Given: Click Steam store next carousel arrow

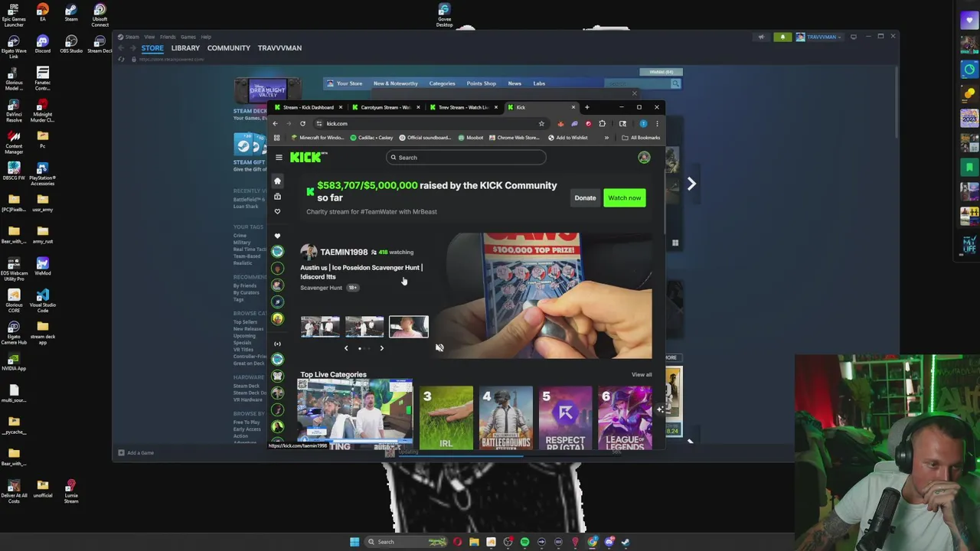Looking at the screenshot, I should point(691,184).
